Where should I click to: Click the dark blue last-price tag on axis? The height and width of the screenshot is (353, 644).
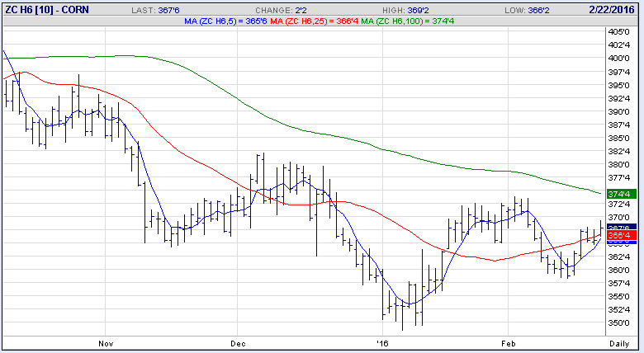(619, 228)
